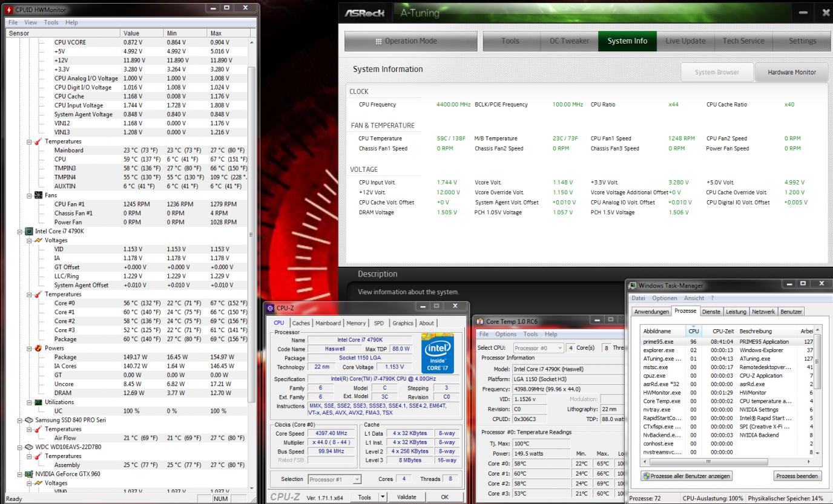Collapse the Powers node under the CPU
833x504 pixels.
(x=29, y=348)
